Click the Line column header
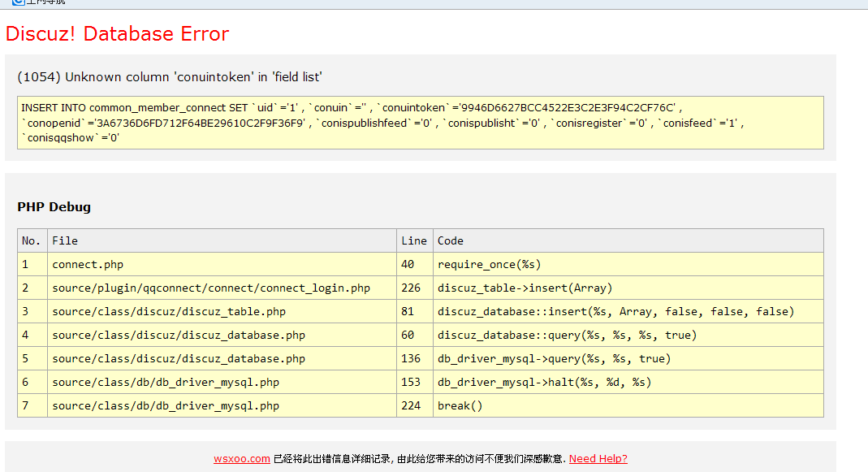The image size is (868, 472). pos(415,240)
